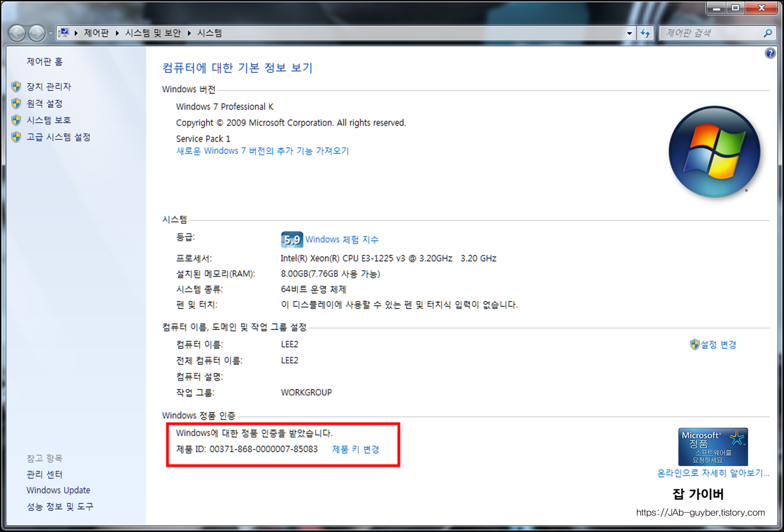784x532 pixels.
Task: Open 시스템 보호 link
Action: pos(49,120)
